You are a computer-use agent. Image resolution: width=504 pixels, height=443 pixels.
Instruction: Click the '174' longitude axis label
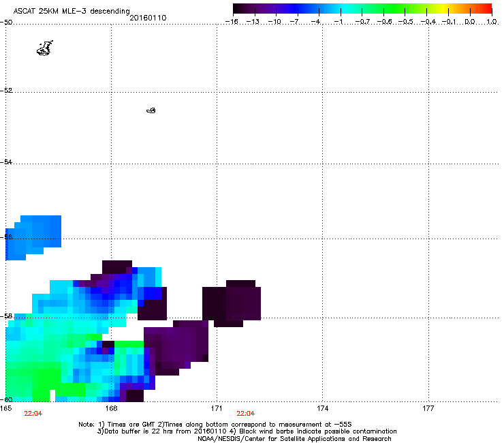point(322,408)
